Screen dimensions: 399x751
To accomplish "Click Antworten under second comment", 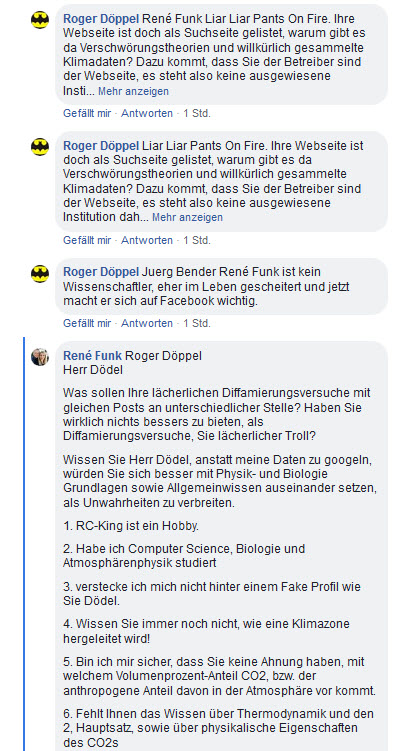I will [147, 240].
